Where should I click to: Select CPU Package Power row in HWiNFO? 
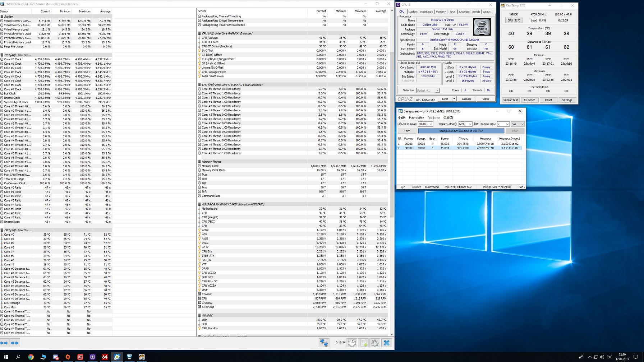[x=293, y=72]
